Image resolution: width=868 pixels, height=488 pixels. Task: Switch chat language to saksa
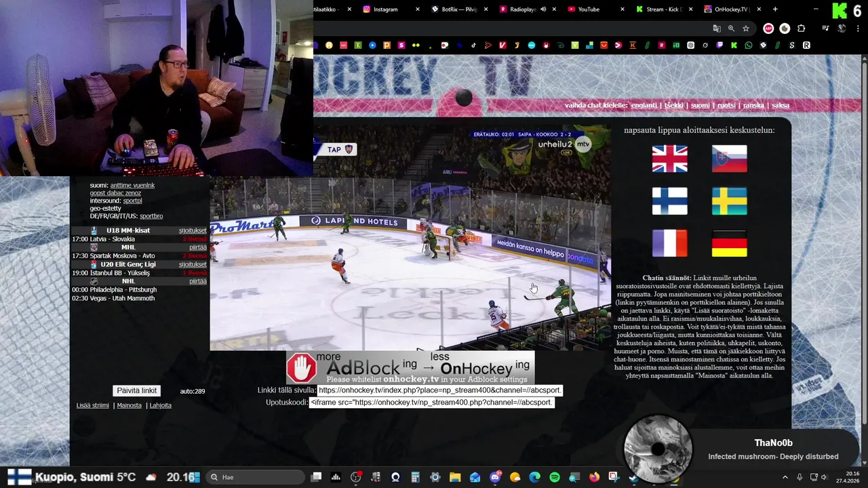[781, 106]
